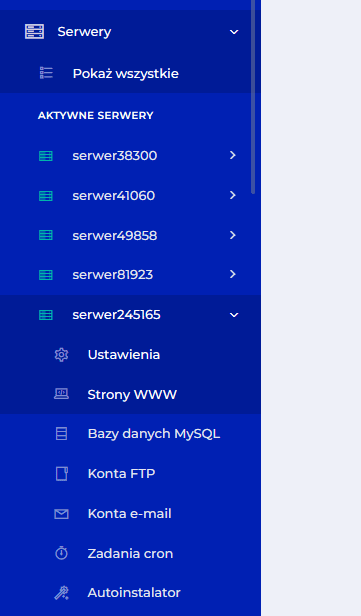Select the serwer38300 entry

(115, 156)
